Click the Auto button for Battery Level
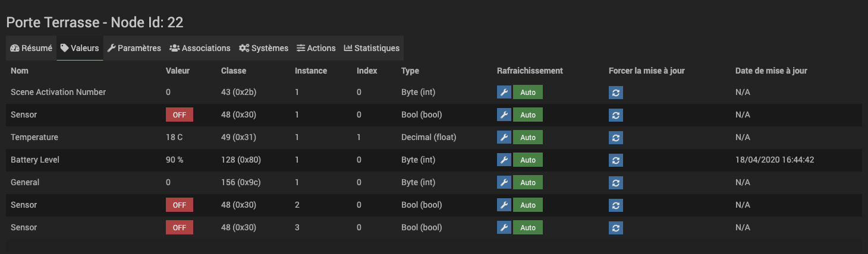Viewport: 868px width, 254px height. point(528,160)
